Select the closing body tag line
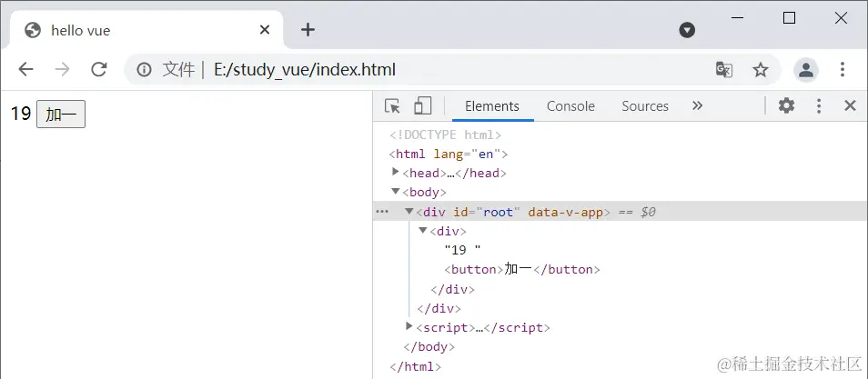Screen dimensions: 868x379 [429, 347]
